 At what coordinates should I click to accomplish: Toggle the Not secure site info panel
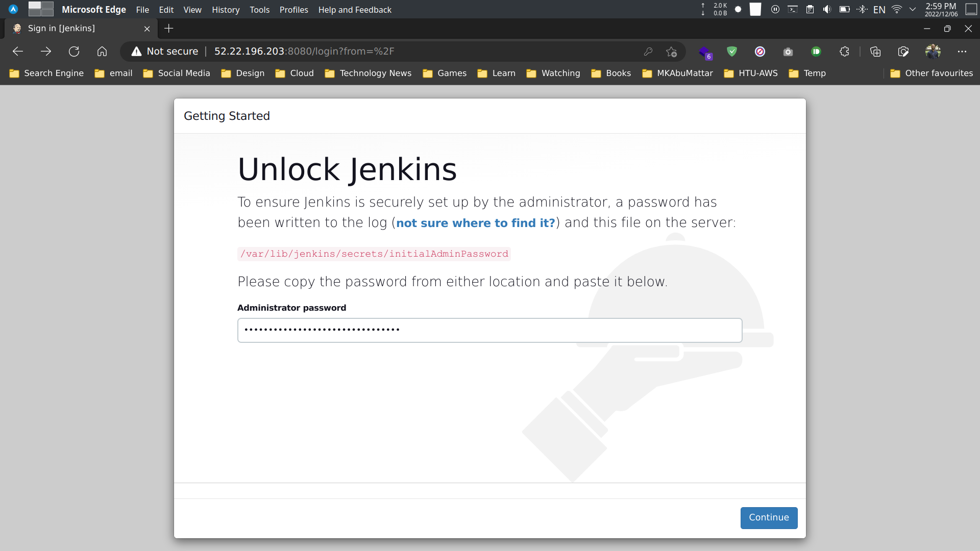click(164, 51)
